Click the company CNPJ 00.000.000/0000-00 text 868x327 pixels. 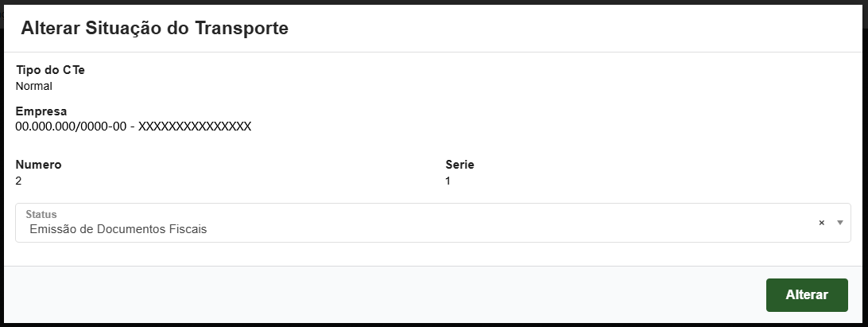[x=71, y=126]
